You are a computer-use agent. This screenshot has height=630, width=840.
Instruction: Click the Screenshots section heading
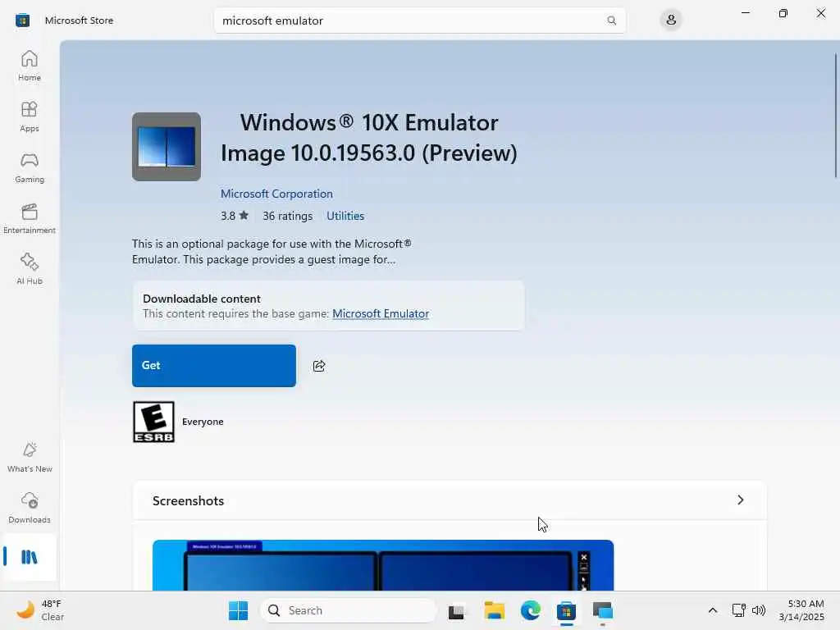click(188, 501)
